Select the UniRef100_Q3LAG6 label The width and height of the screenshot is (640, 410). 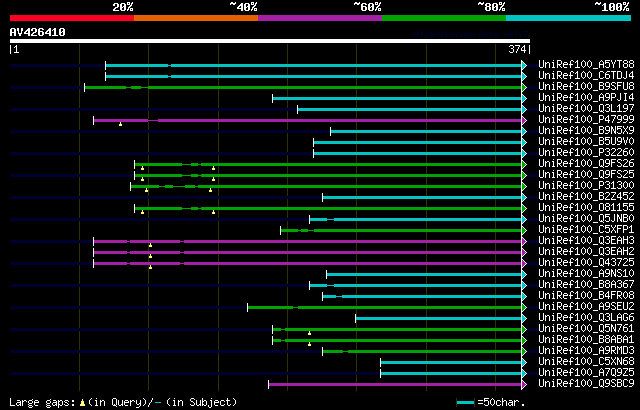pyautogui.click(x=586, y=318)
